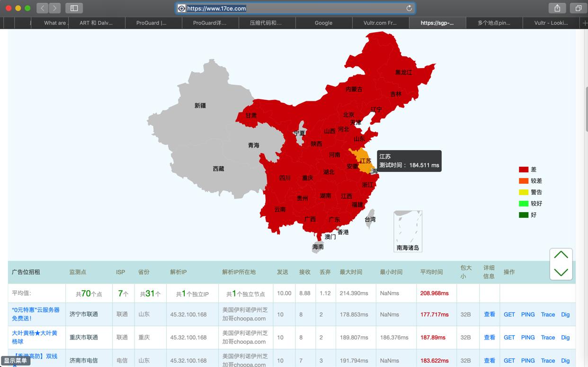Click 四川 province on the map
The image size is (588, 367).
tap(285, 178)
